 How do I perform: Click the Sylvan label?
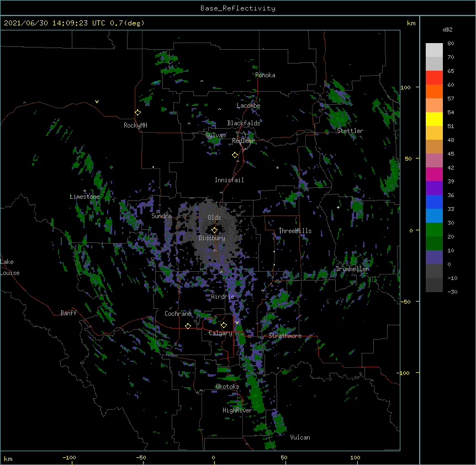[215, 135]
